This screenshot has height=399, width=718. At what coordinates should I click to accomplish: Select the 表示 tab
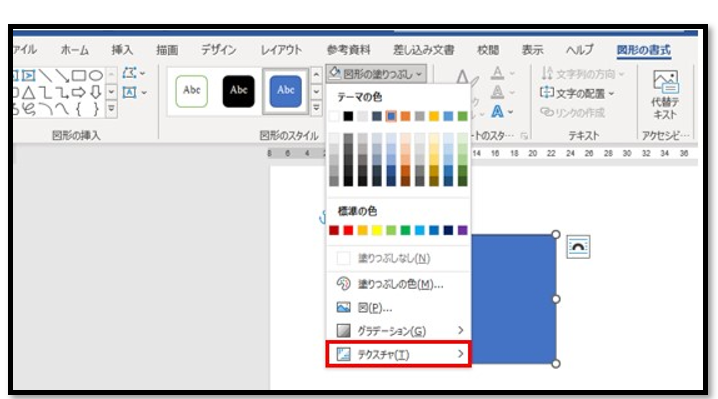point(533,49)
